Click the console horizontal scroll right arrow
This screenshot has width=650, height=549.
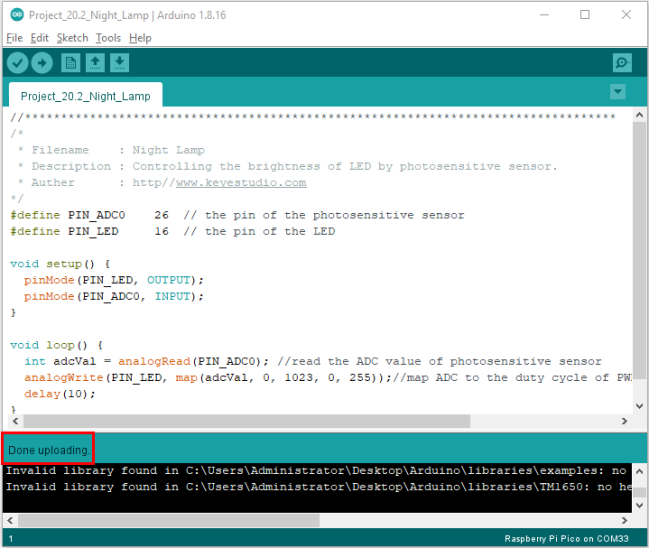[624, 520]
